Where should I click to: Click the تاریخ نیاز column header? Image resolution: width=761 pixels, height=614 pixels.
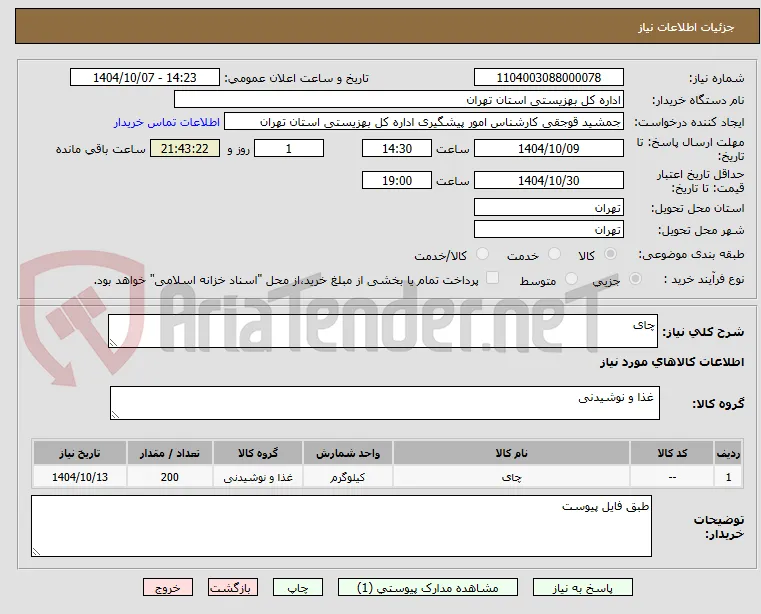click(x=80, y=453)
